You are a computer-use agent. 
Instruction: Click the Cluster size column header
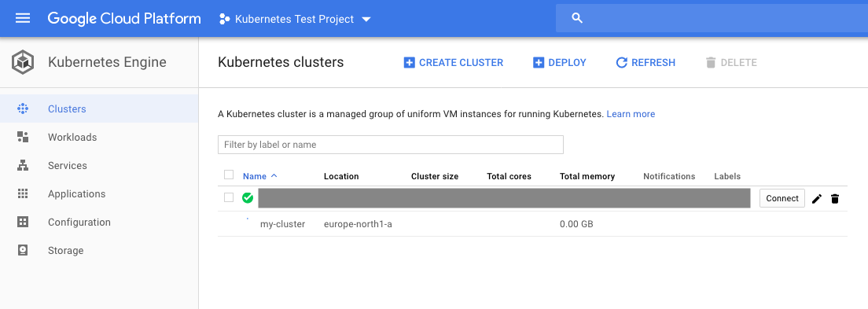[435, 176]
